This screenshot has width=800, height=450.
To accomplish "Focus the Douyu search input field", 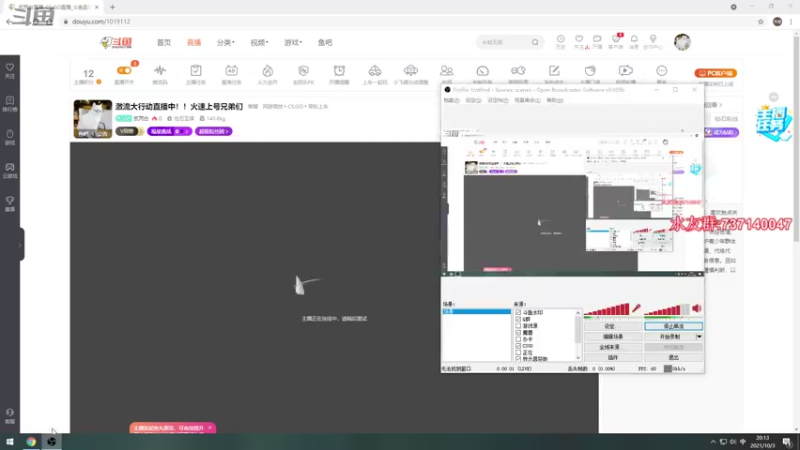I will [x=504, y=42].
